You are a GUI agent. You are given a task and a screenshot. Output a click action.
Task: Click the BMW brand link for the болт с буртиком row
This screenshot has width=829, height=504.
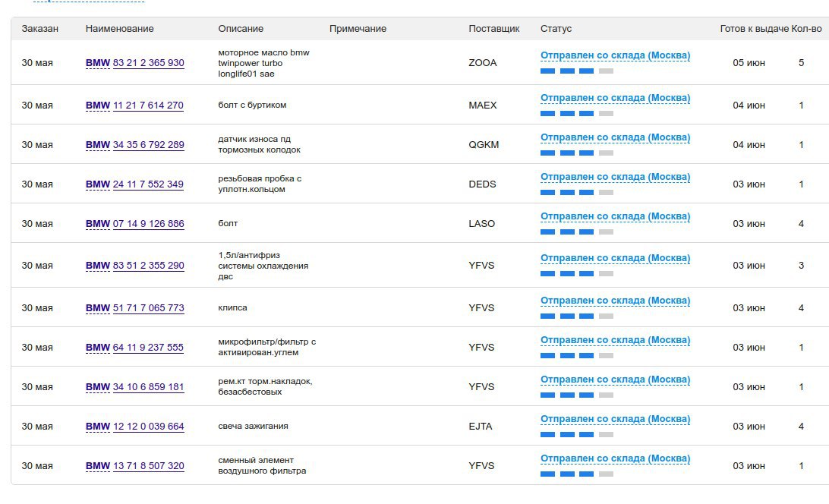pos(98,106)
